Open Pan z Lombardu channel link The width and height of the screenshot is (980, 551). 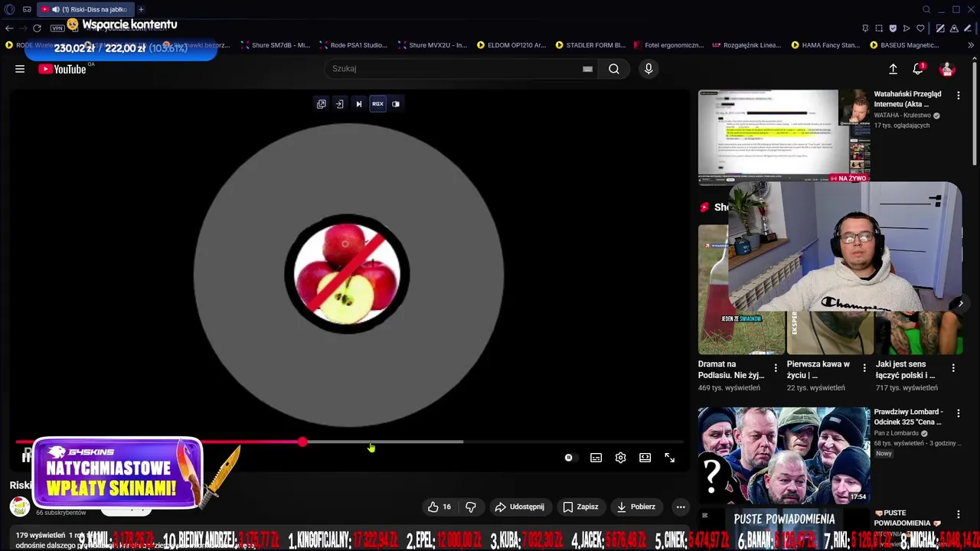(x=897, y=433)
